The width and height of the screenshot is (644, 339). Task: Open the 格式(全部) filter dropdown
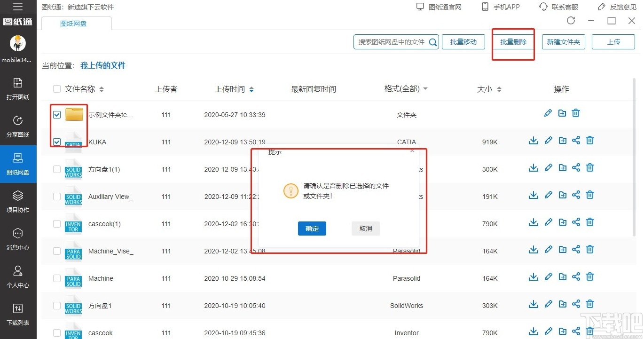coord(405,88)
